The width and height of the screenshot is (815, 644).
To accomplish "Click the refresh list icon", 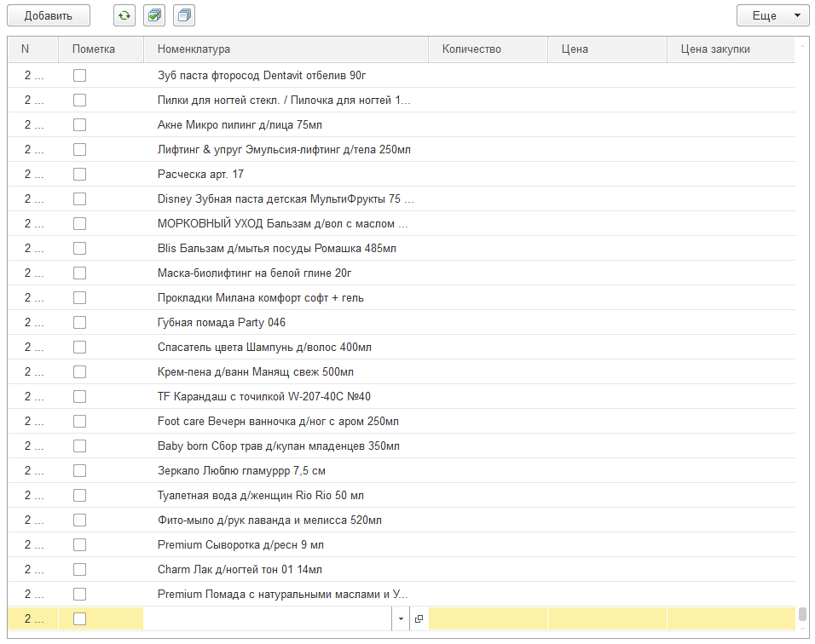I will (x=124, y=15).
